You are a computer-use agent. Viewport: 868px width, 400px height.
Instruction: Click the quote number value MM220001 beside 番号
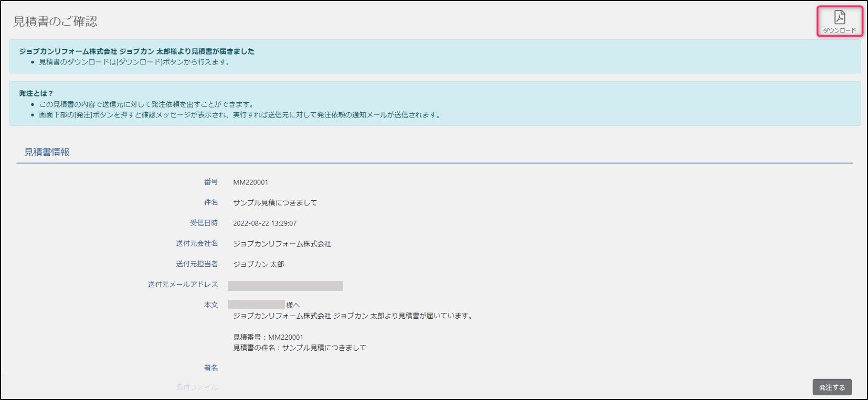click(x=250, y=182)
